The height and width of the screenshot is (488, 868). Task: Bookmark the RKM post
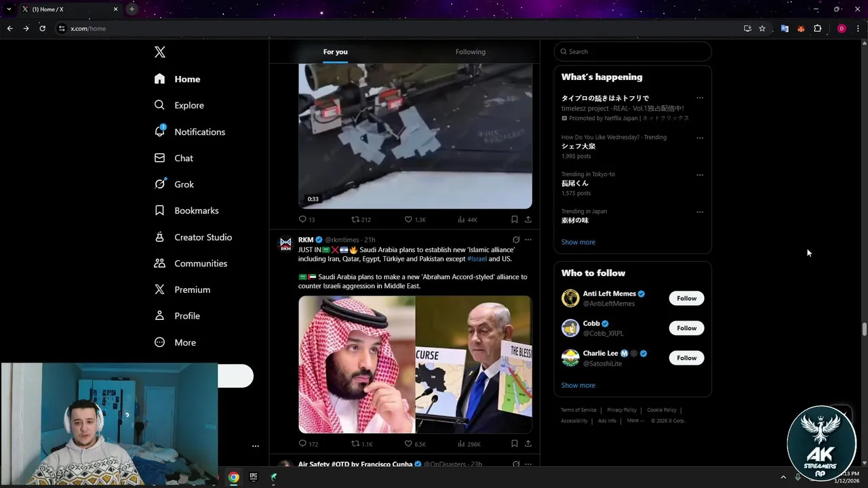point(514,444)
